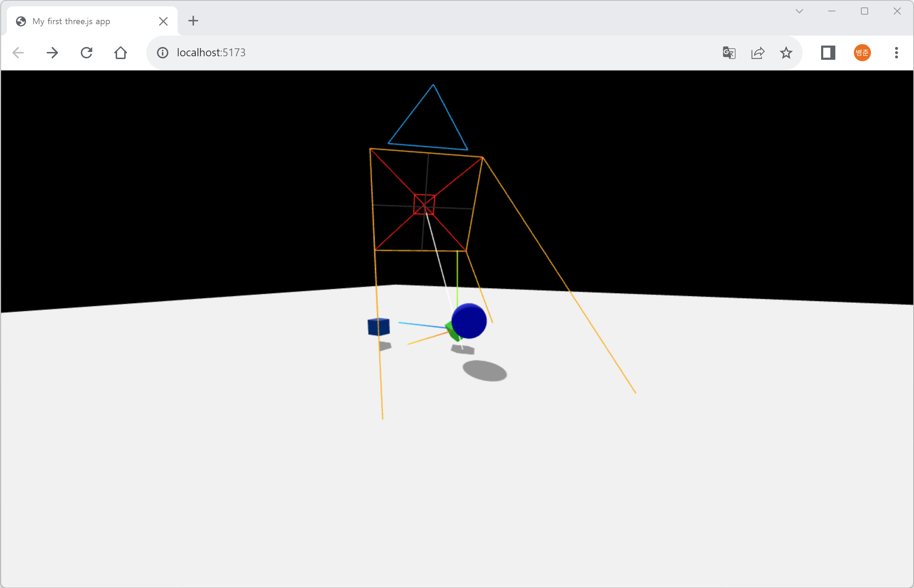Maximize the browser window
This screenshot has height=588, width=914.
865,11
